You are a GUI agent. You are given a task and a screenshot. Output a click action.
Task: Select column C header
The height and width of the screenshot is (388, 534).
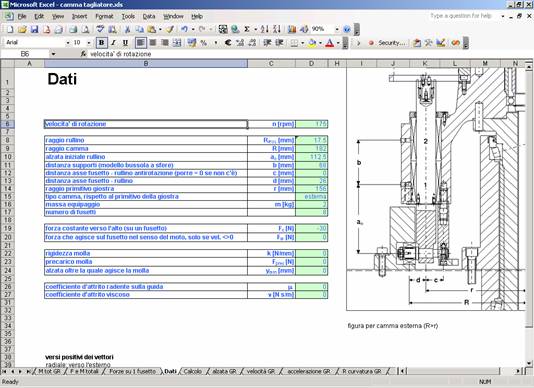coord(271,63)
